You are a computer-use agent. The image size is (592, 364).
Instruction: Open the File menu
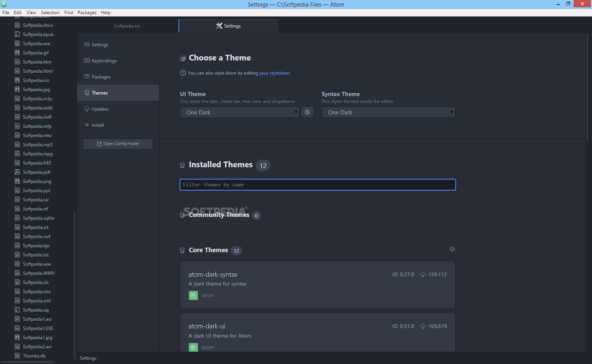6,13
